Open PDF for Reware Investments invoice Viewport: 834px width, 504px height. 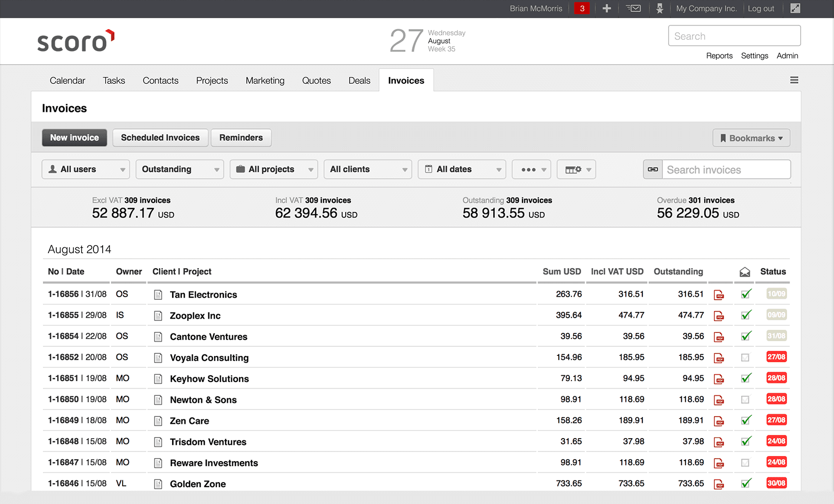(x=719, y=463)
